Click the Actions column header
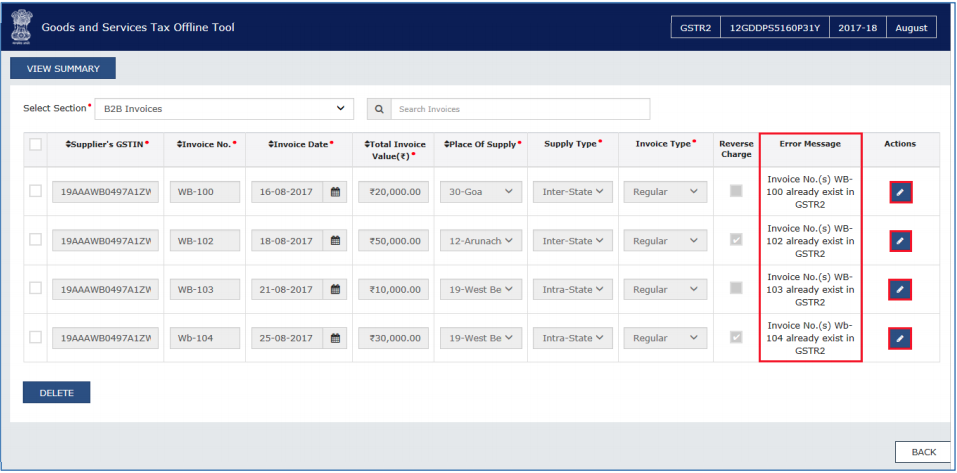The height and width of the screenshot is (473, 957). coord(900,144)
